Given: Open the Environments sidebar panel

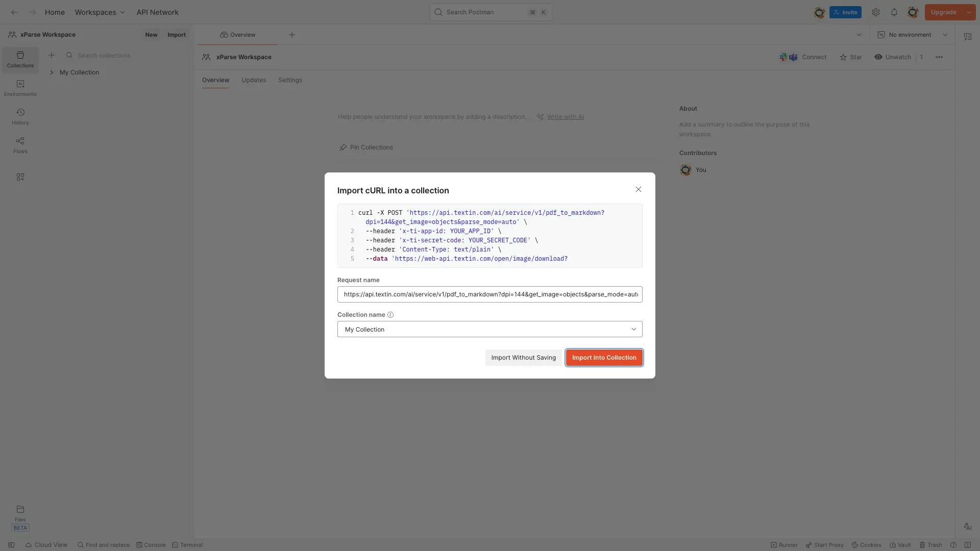Looking at the screenshot, I should [20, 88].
